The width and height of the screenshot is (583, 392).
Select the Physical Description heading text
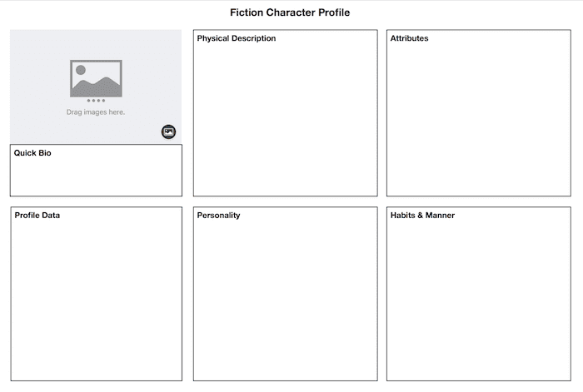coord(237,38)
